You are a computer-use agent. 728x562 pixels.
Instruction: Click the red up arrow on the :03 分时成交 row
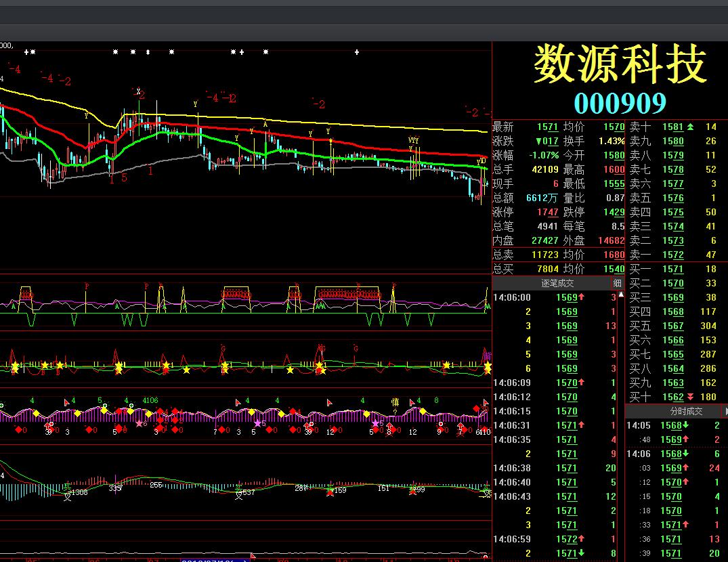[x=686, y=468]
